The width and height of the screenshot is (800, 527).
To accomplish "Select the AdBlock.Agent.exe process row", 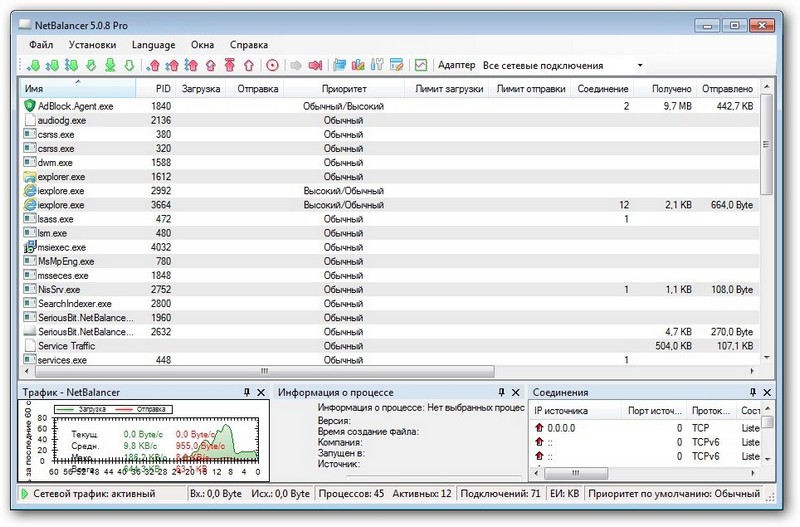I will click(390, 106).
